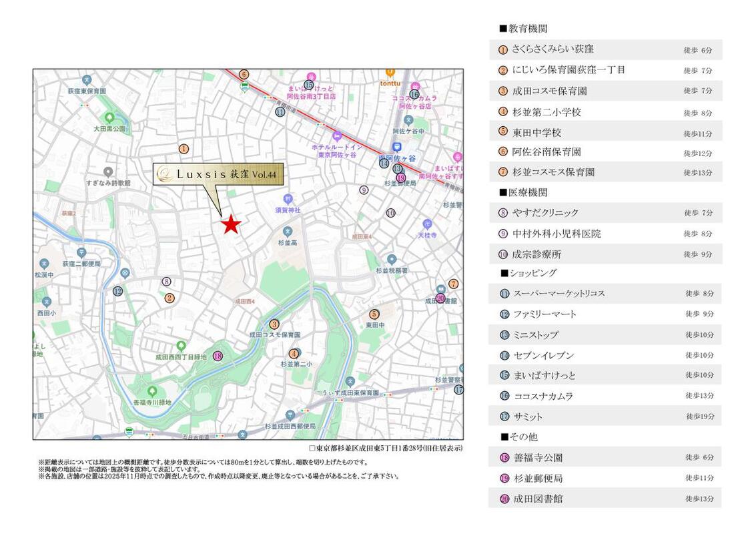Select map marker 18 by 成田西四丁目緑地
The image size is (756, 534).
coord(218,356)
